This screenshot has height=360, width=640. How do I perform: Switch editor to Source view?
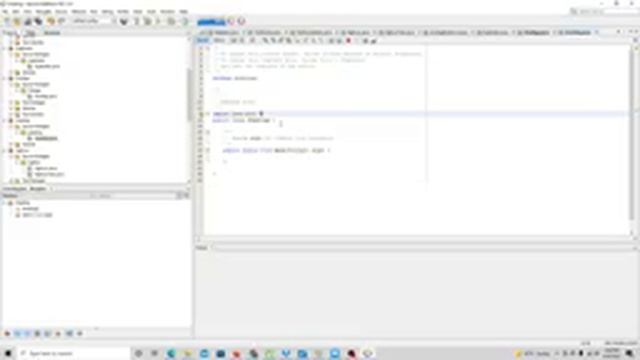tap(203, 41)
